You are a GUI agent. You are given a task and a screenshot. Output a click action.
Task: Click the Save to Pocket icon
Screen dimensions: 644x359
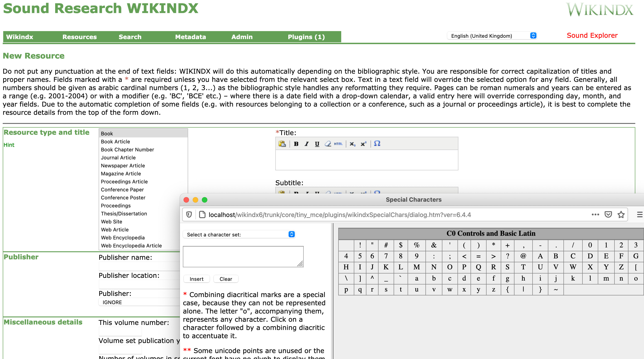tap(608, 215)
